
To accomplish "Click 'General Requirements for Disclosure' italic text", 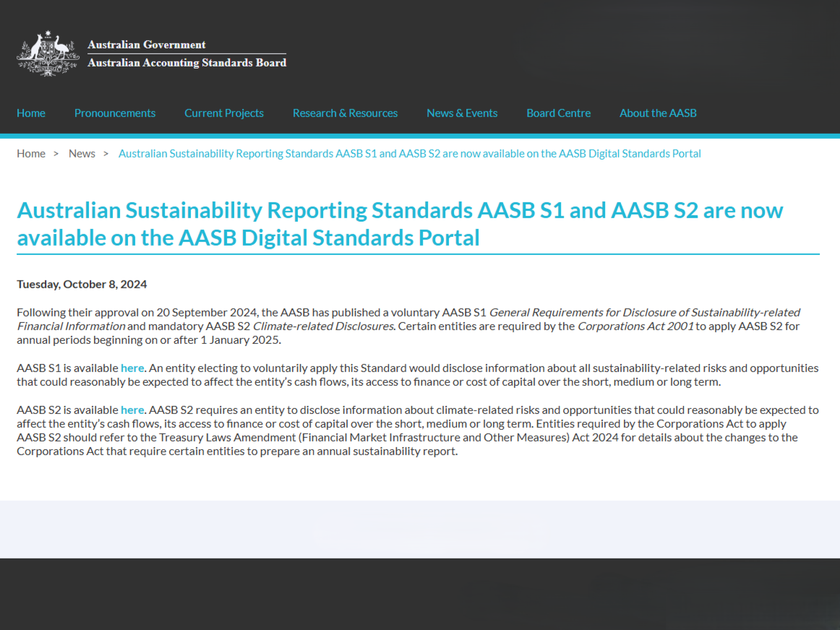I will pos(583,313).
